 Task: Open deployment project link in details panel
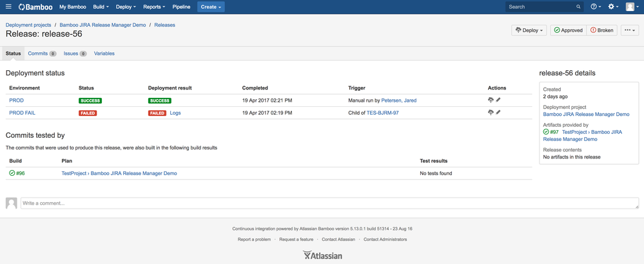[586, 115]
